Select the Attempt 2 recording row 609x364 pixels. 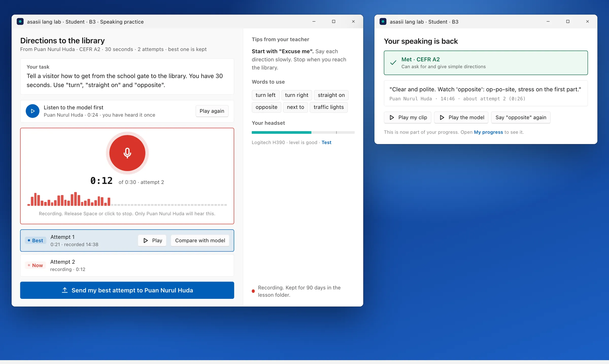tap(127, 265)
